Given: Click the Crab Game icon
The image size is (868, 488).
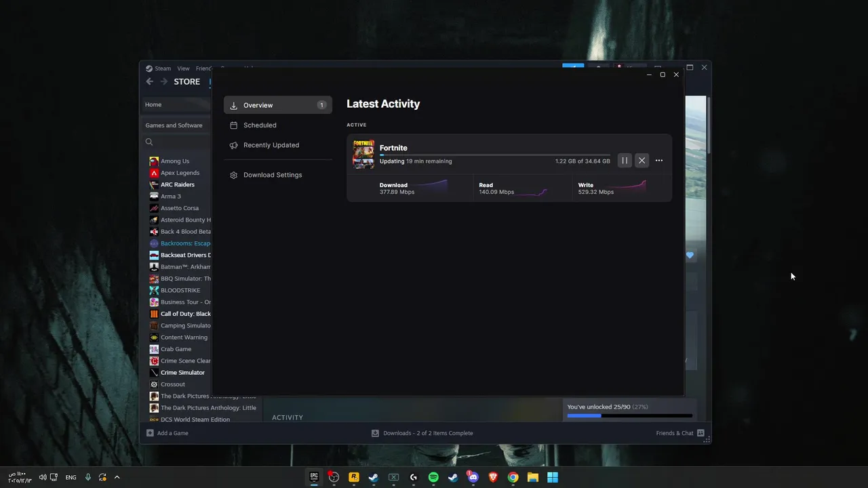Looking at the screenshot, I should pyautogui.click(x=154, y=349).
